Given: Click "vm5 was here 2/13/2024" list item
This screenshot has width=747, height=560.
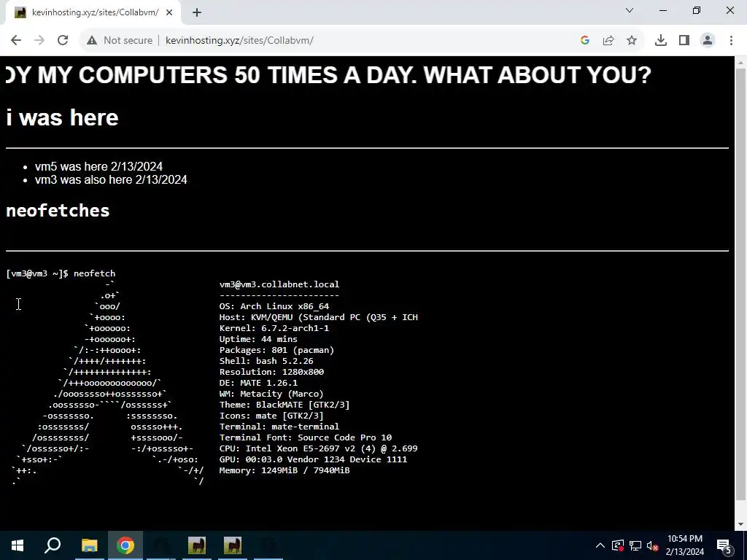Looking at the screenshot, I should 98,166.
